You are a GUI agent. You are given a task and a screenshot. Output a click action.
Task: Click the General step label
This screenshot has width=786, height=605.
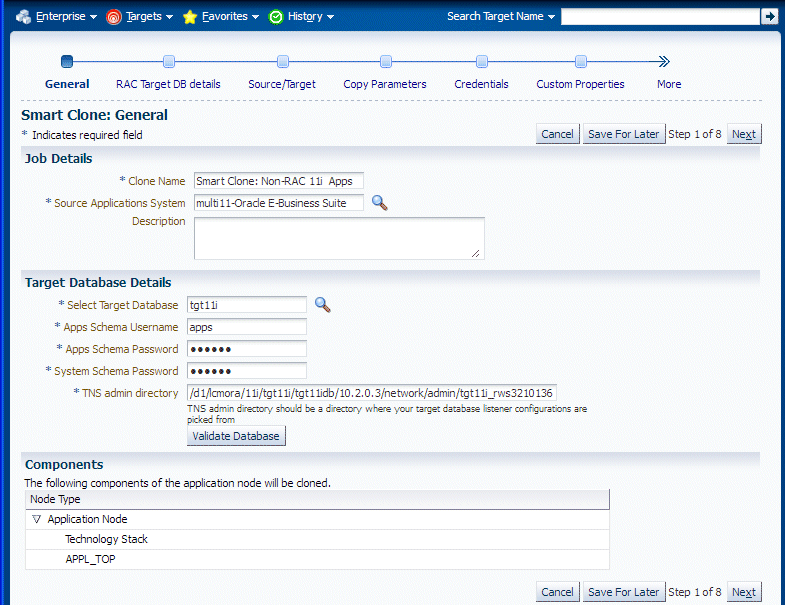click(x=67, y=84)
